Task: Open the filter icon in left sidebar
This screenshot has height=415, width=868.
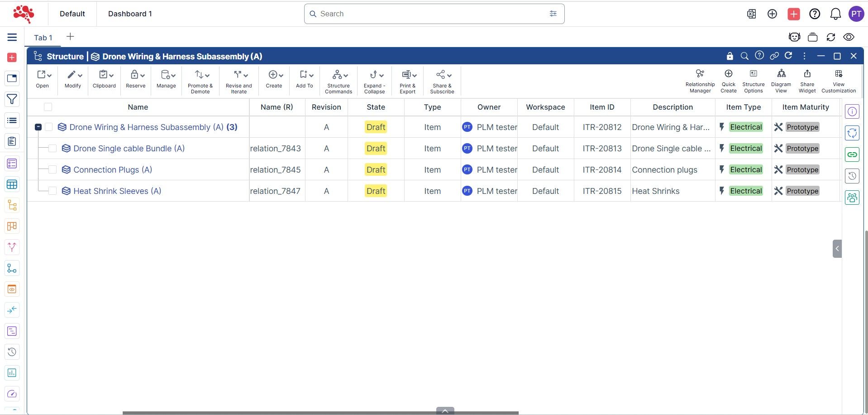Action: (12, 99)
